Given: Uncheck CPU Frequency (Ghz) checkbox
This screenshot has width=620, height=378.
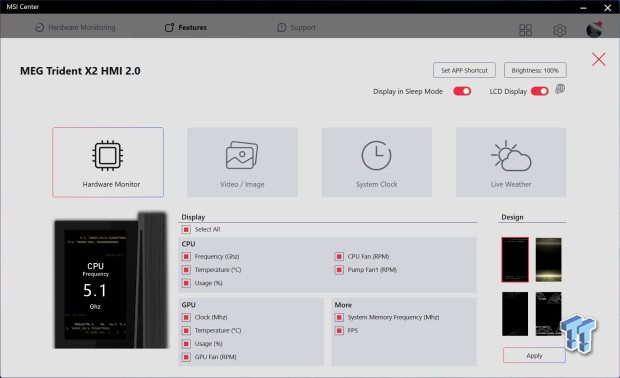Looking at the screenshot, I should tap(186, 257).
